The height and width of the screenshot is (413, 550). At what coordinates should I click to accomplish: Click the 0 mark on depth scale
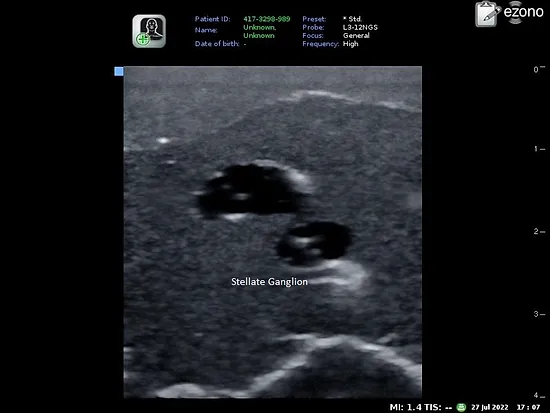[539, 69]
